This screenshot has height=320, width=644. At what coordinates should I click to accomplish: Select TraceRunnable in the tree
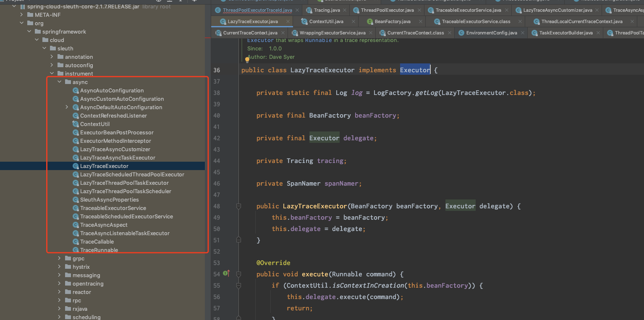coord(99,250)
